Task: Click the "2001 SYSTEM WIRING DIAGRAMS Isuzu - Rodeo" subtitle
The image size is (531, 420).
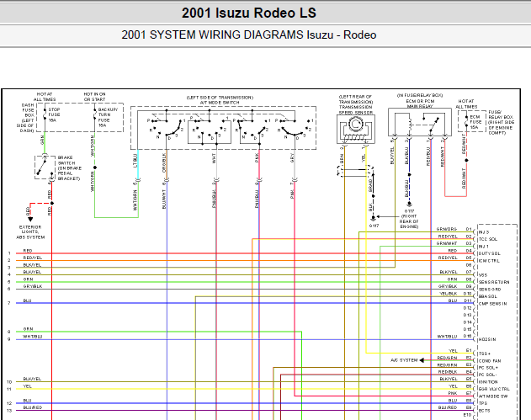Action: (x=249, y=35)
